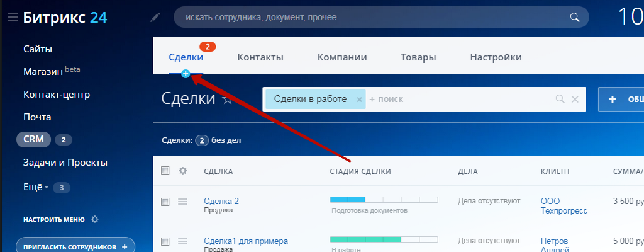Click Дела отсутствуют in Сделка 2 row
Screen dimensions: 644x252
tap(489, 201)
